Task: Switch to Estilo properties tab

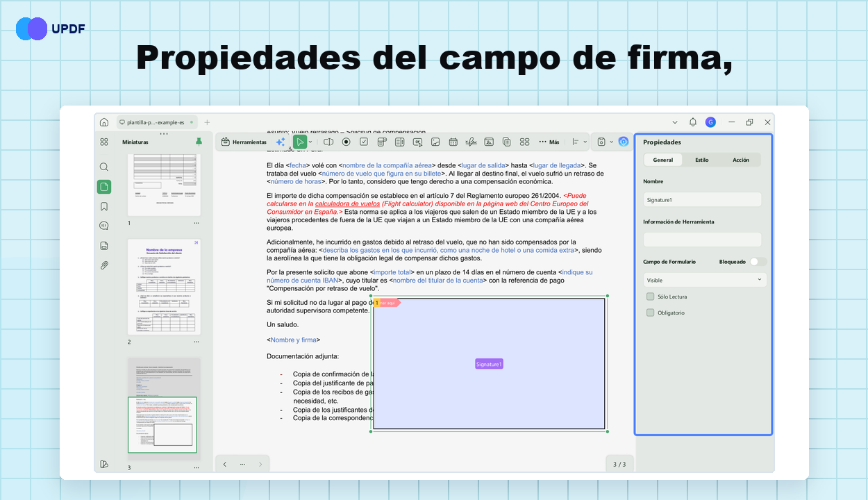Action: (702, 160)
